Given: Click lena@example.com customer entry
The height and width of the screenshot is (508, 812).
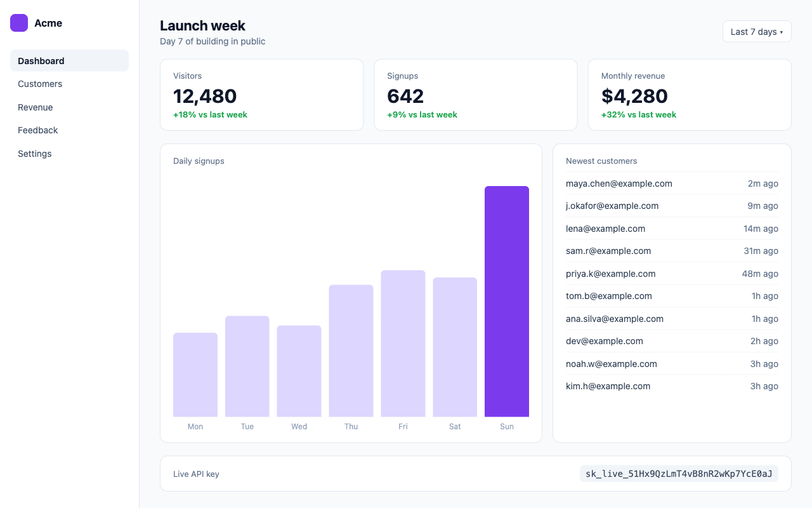Looking at the screenshot, I should (672, 229).
